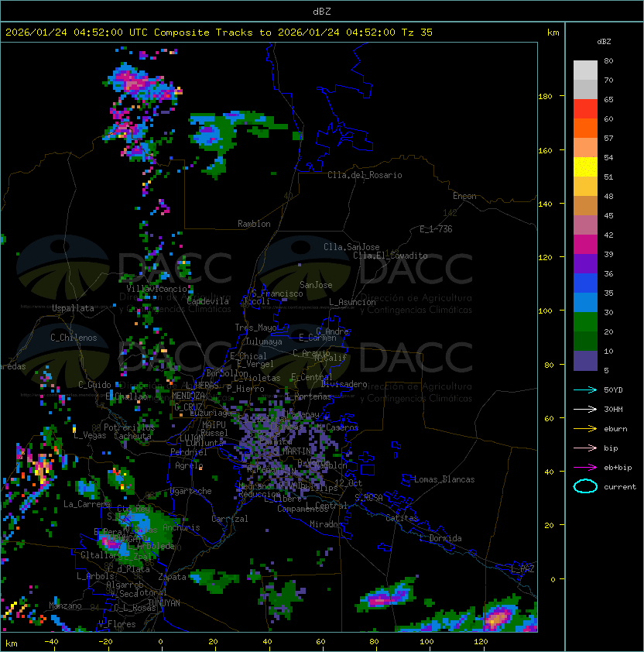
Task: Click the 'dBZ' label above color scale
Action: click(604, 42)
